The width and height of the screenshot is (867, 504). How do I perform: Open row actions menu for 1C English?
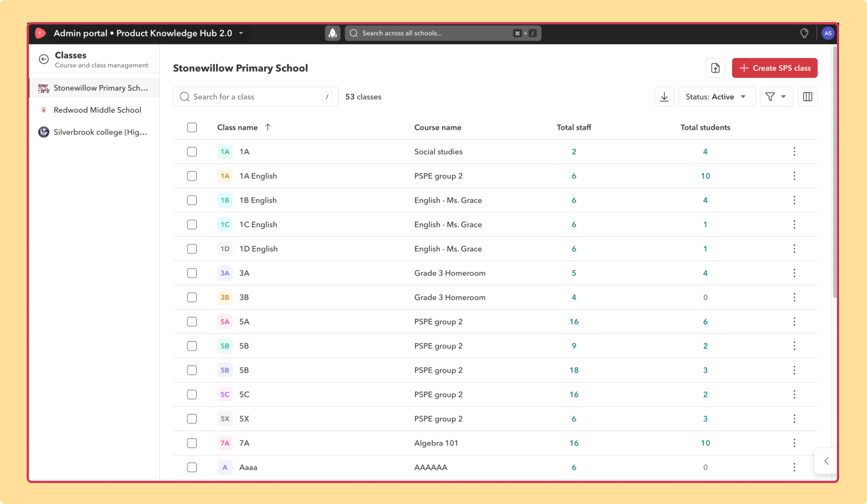click(794, 225)
